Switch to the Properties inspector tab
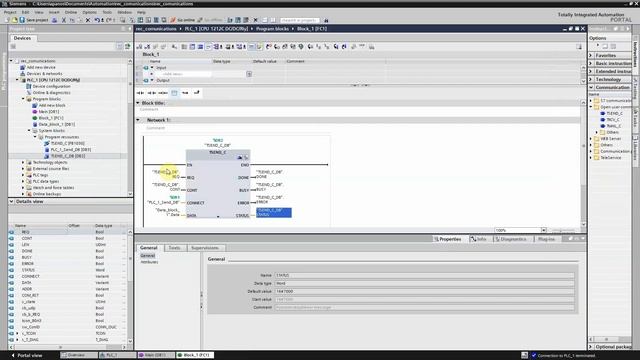This screenshot has width=640, height=360. (448, 239)
